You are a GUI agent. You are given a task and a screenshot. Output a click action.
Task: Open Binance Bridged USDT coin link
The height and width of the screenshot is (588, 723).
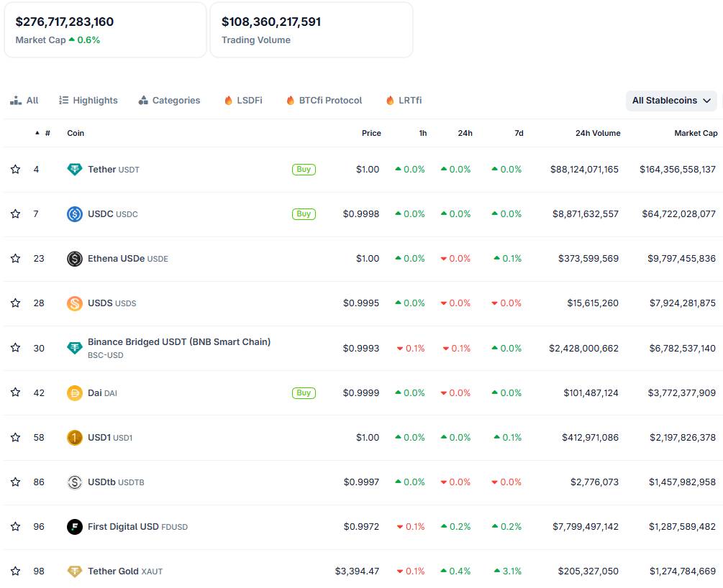(x=179, y=348)
